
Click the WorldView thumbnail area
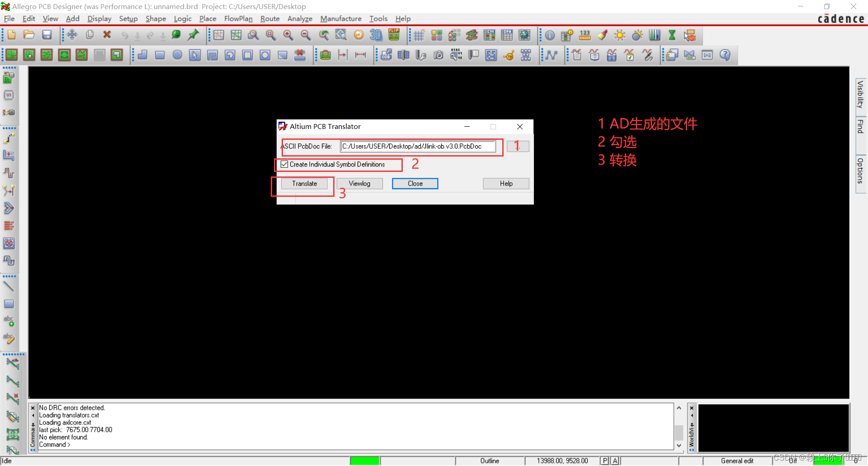pyautogui.click(x=774, y=428)
